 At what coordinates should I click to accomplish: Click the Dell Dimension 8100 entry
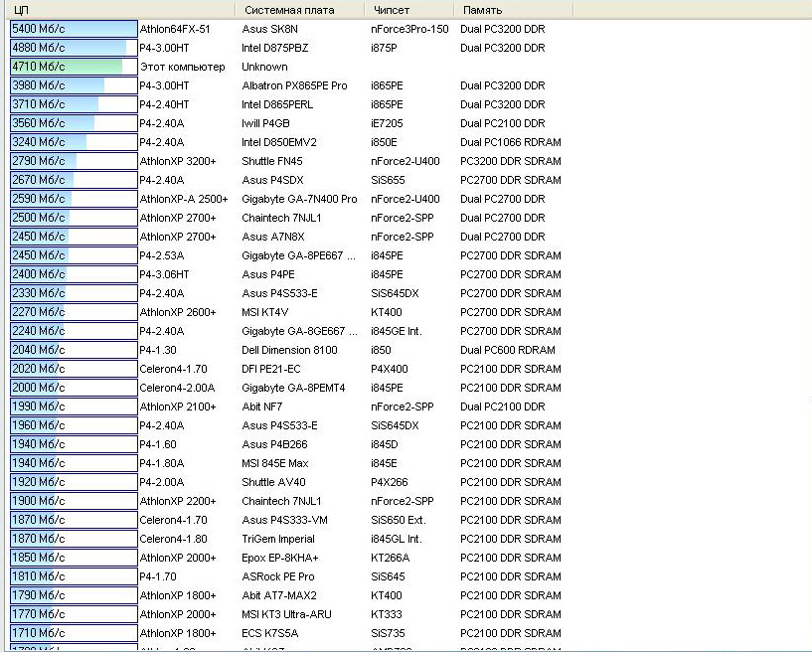(289, 350)
